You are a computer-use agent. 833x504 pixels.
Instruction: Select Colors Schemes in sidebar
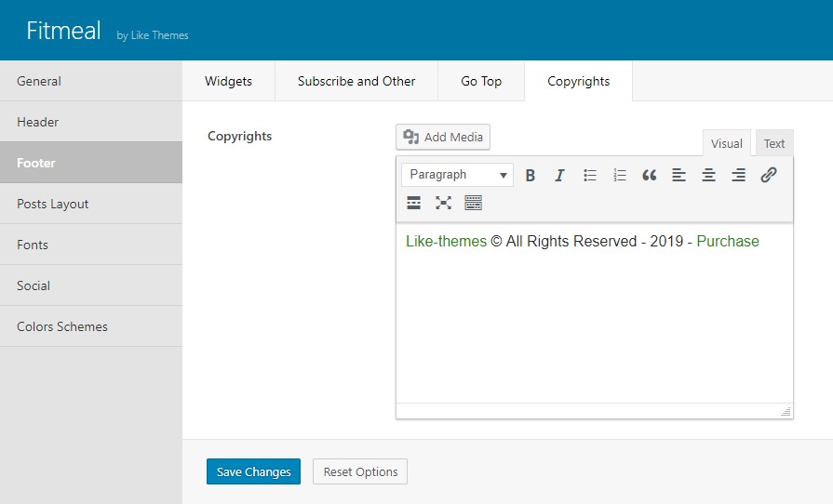pyautogui.click(x=91, y=326)
